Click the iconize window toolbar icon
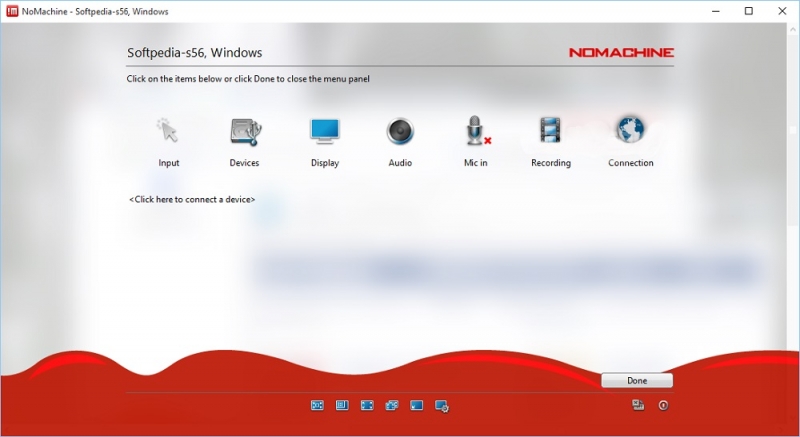 coord(416,405)
